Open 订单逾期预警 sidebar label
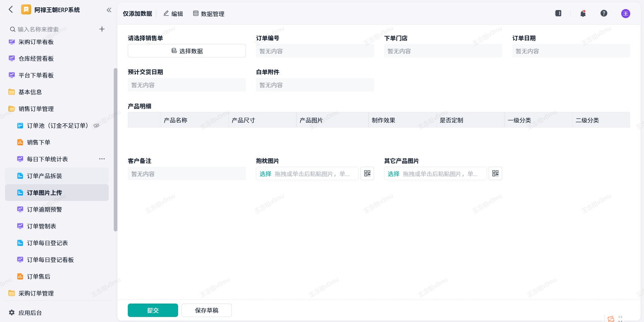Viewport: 644px width, 322px height. click(44, 210)
